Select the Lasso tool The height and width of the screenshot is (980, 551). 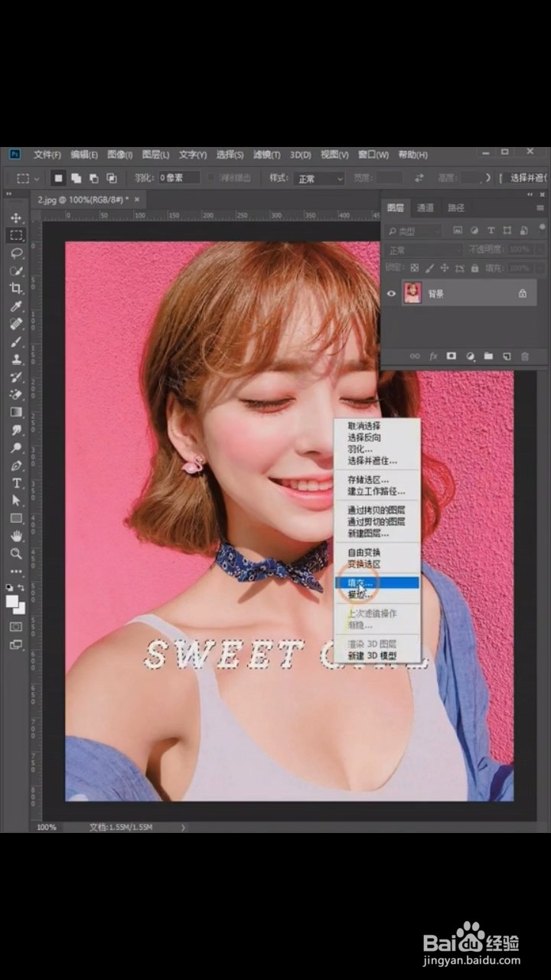[x=16, y=253]
